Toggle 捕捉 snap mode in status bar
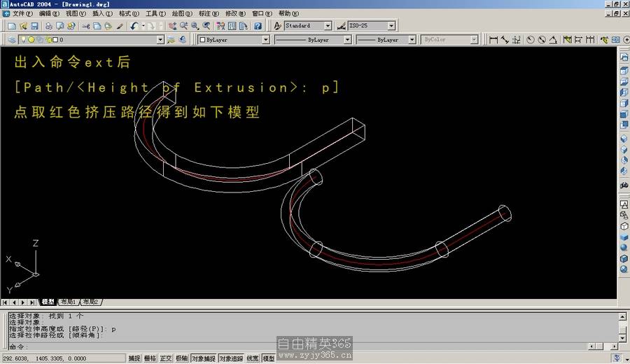 tap(134, 358)
